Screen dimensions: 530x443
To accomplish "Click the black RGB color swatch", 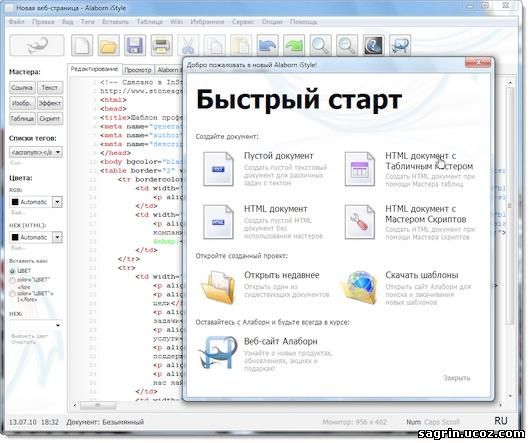I will (x=15, y=202).
